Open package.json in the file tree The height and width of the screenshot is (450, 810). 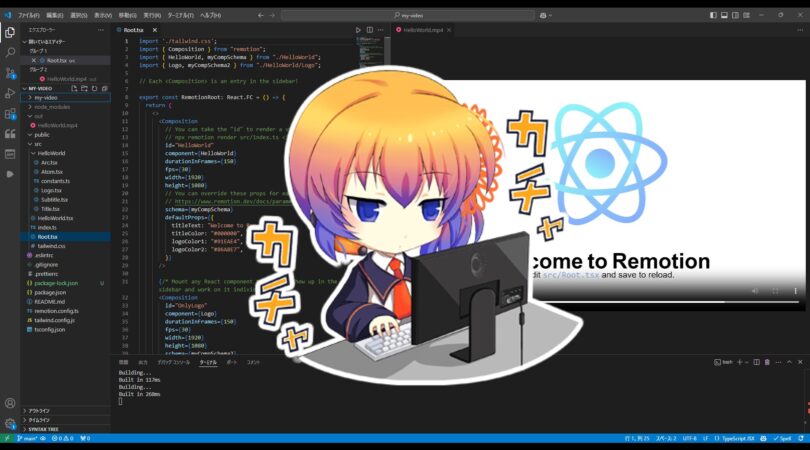tap(66, 292)
